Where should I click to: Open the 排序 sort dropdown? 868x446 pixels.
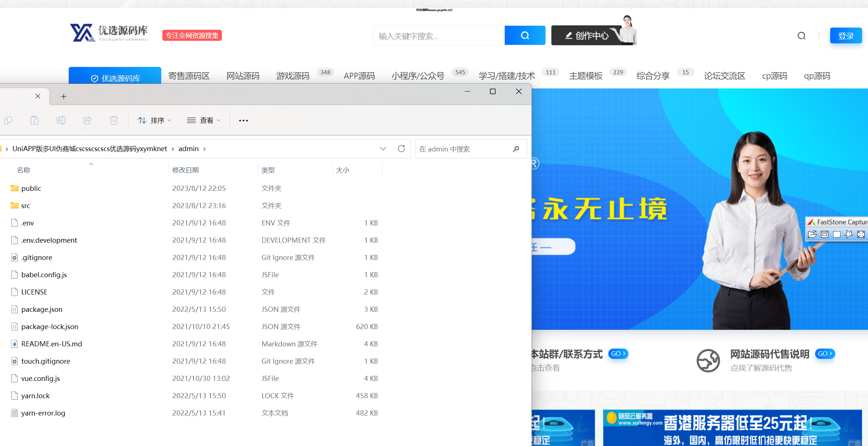155,121
